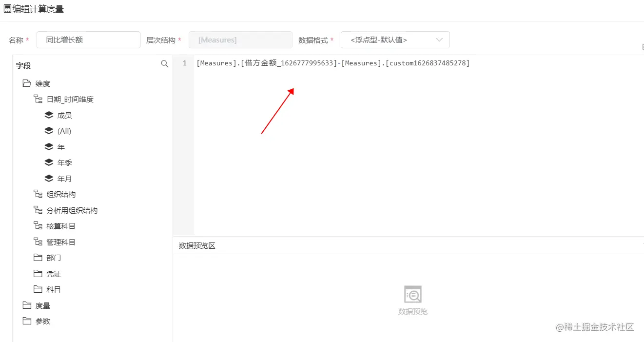Click the 分析用组织结构 hierarchy icon
644x342 pixels.
click(x=38, y=210)
